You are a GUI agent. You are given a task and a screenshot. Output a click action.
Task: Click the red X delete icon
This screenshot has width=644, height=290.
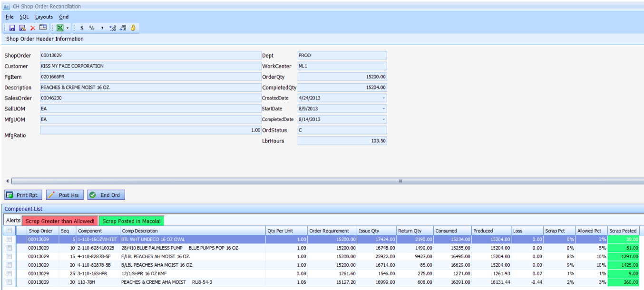(x=33, y=28)
